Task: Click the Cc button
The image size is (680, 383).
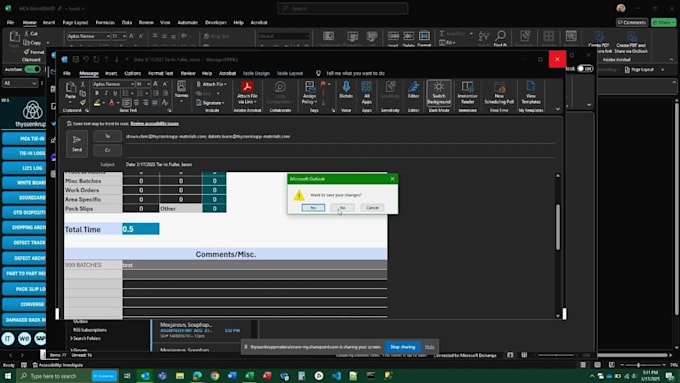Action: pyautogui.click(x=108, y=150)
